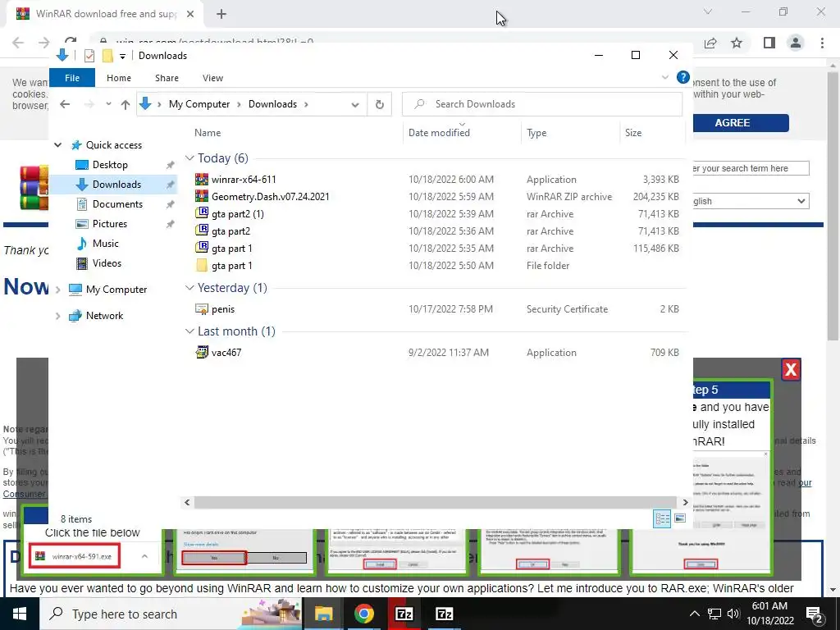Sort by Date modified column header
Image resolution: width=840 pixels, height=630 pixels.
pos(439,133)
